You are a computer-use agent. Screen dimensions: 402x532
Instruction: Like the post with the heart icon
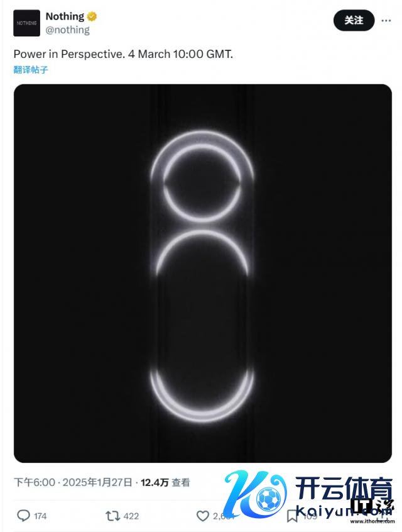point(203,516)
